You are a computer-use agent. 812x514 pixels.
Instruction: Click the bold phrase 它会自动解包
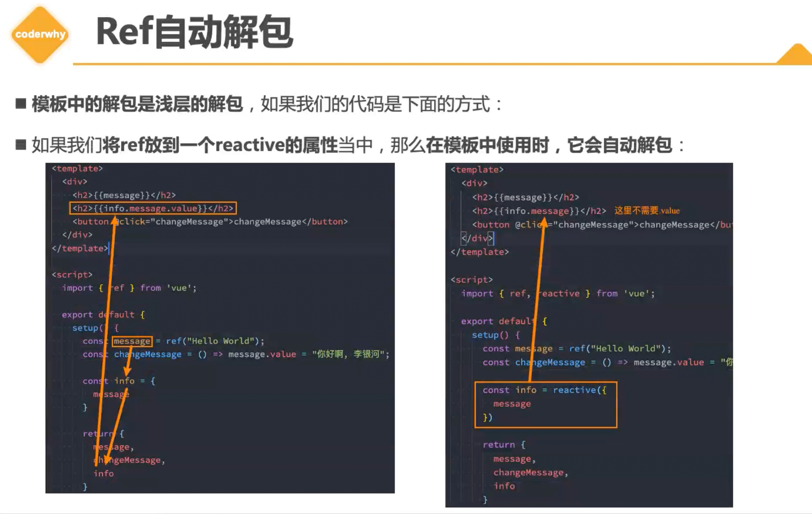tap(619, 145)
